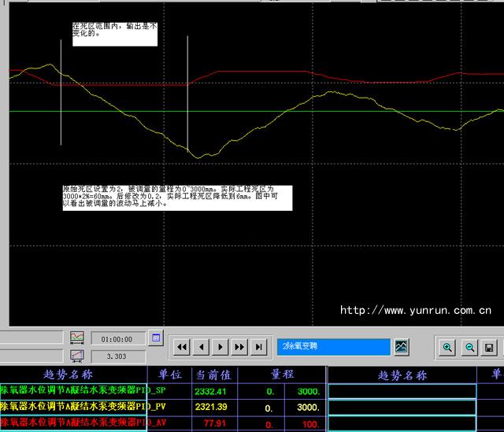
Task: Select the yellow PID_PV trend row
Action: point(73,407)
